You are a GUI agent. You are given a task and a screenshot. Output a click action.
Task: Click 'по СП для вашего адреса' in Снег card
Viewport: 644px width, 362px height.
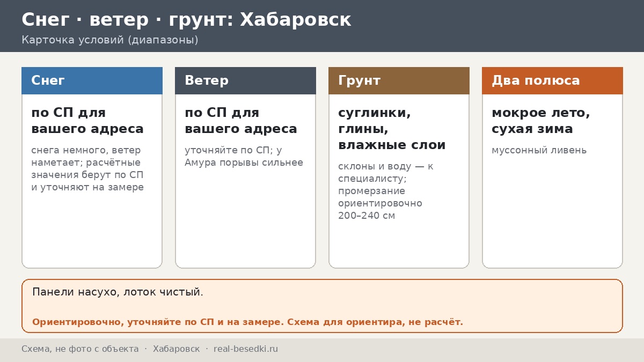[x=87, y=121]
